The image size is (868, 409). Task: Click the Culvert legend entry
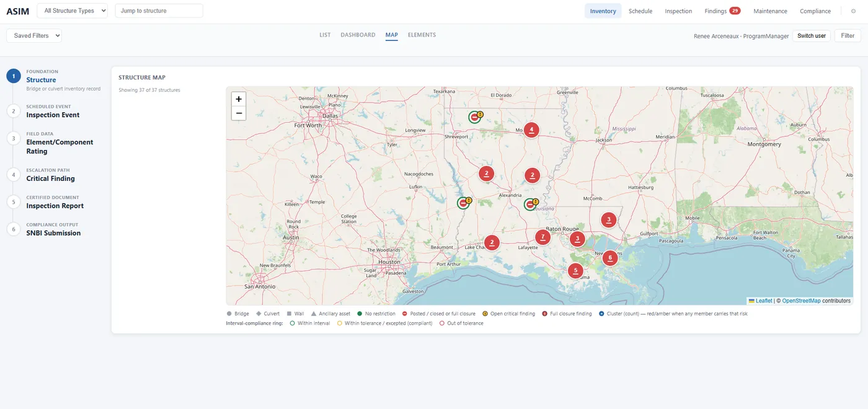click(x=268, y=314)
